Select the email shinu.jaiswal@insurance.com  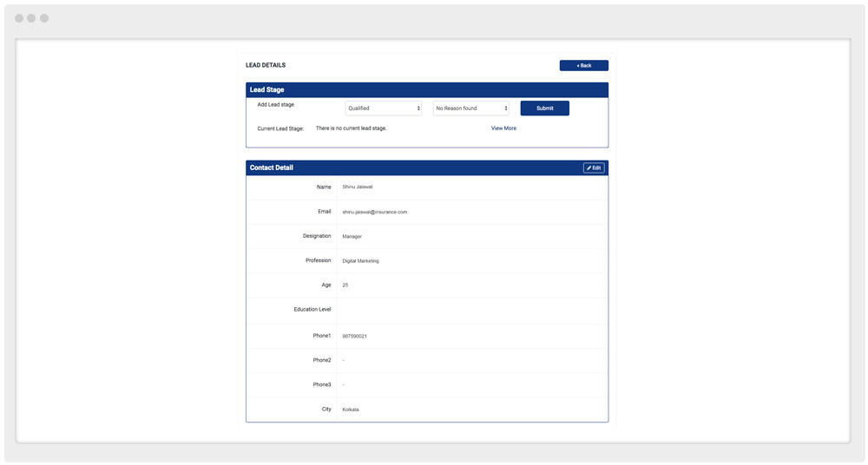point(374,212)
